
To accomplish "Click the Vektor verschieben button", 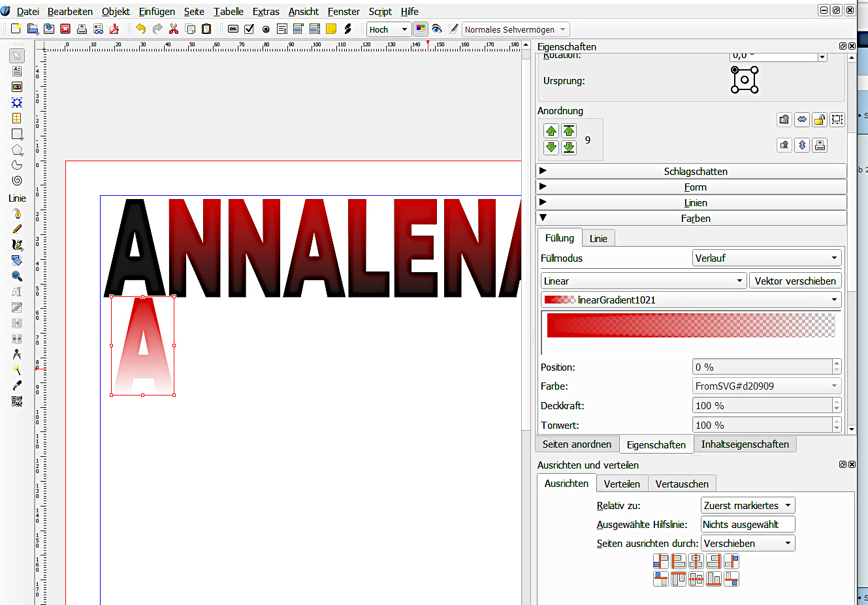I will 795,281.
